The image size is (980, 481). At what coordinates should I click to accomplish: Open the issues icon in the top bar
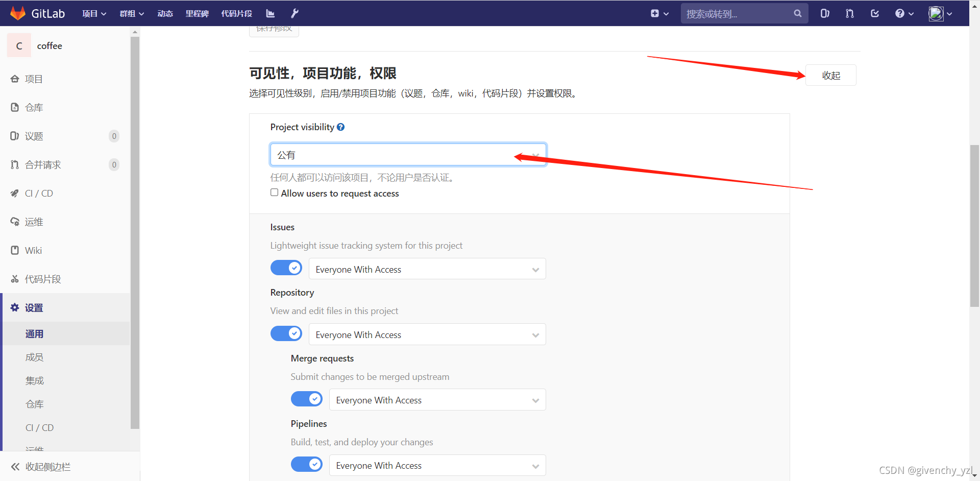click(x=825, y=13)
